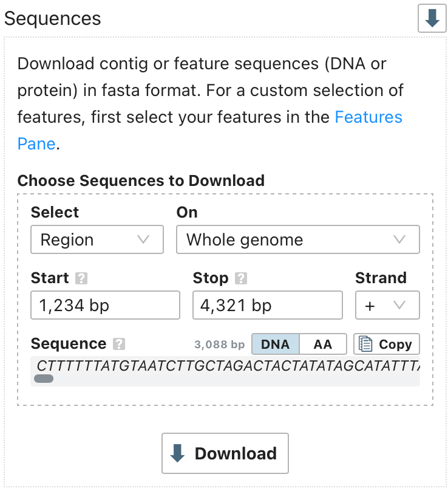Viewport: 448px width, 491px height.
Task: Expand the On dropdown showing Whole genome
Action: pyautogui.click(x=297, y=239)
